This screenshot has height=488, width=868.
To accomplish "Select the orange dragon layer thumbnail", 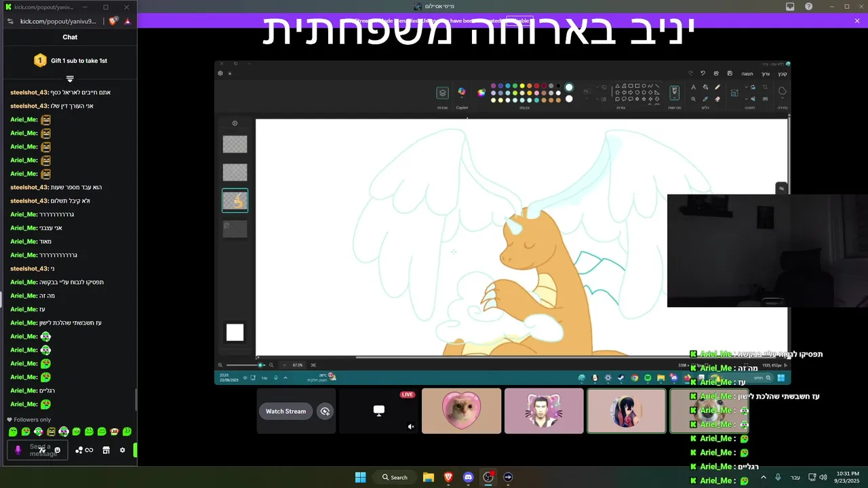I will point(235,201).
